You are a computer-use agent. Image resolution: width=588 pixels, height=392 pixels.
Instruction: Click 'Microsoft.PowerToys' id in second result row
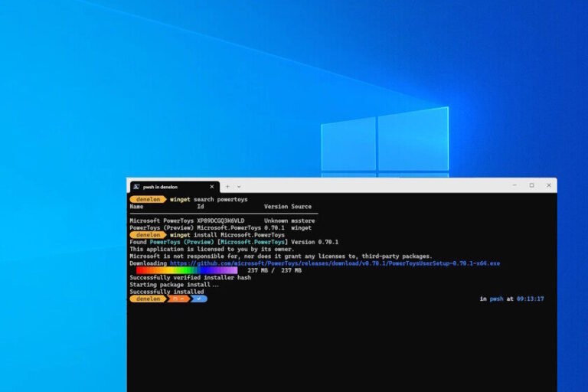tap(229, 228)
